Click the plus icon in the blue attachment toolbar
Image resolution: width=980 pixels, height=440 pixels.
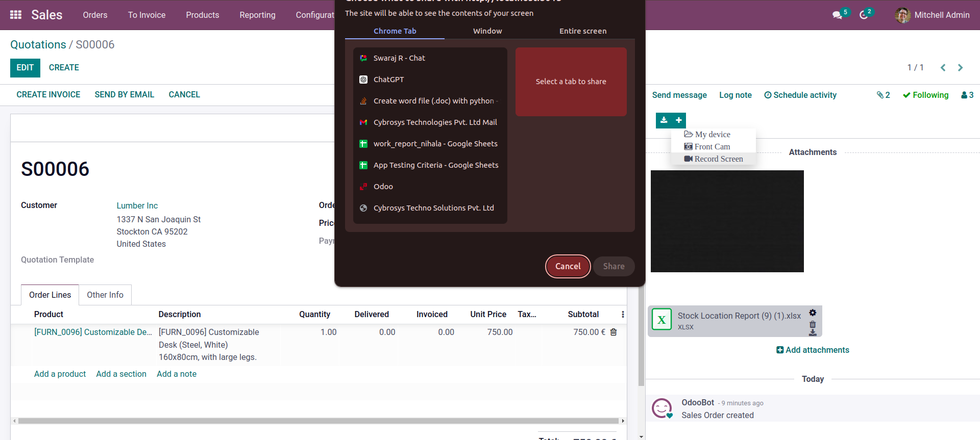point(679,120)
